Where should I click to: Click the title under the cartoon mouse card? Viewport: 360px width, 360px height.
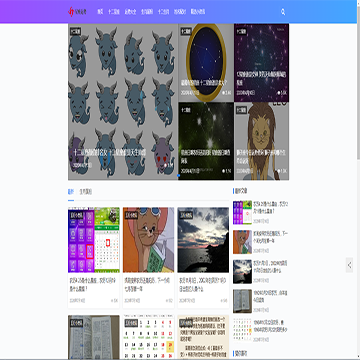tap(148, 285)
